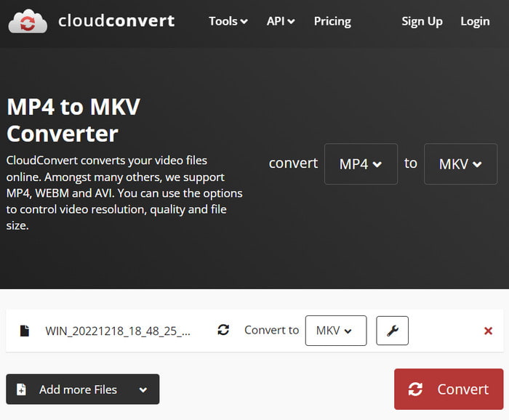Remove the file with the red X
This screenshot has height=420, width=509.
click(x=488, y=331)
